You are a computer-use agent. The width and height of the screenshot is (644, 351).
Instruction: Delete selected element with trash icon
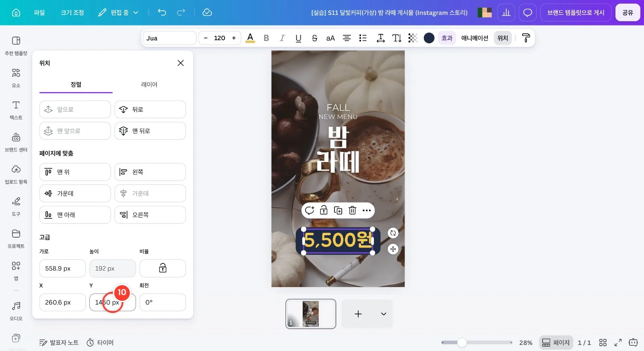[x=352, y=210]
